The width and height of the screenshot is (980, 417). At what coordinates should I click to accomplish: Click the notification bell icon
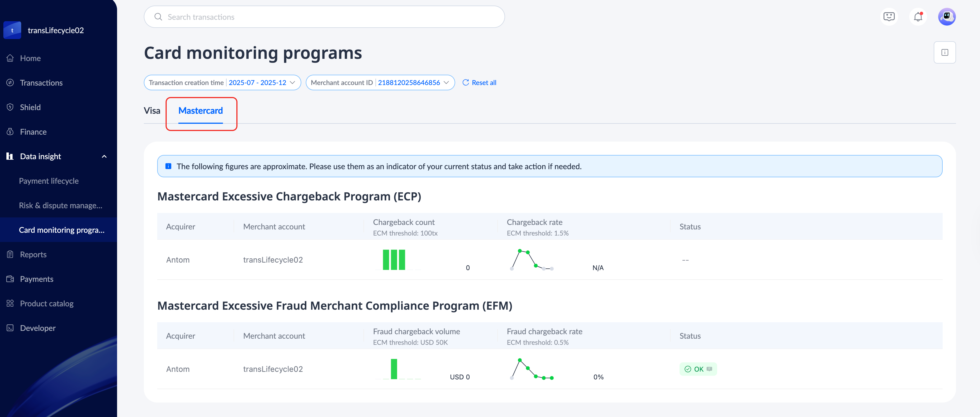click(x=918, y=17)
